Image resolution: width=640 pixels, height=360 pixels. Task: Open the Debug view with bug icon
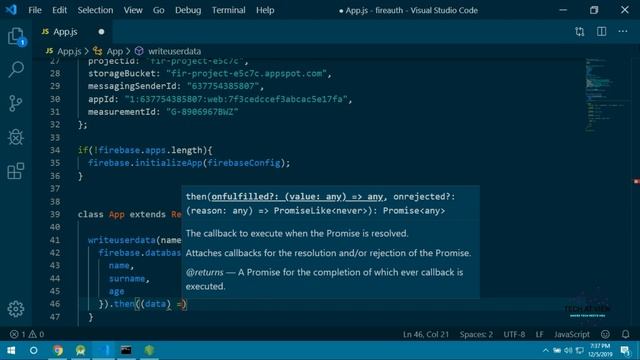point(16,137)
